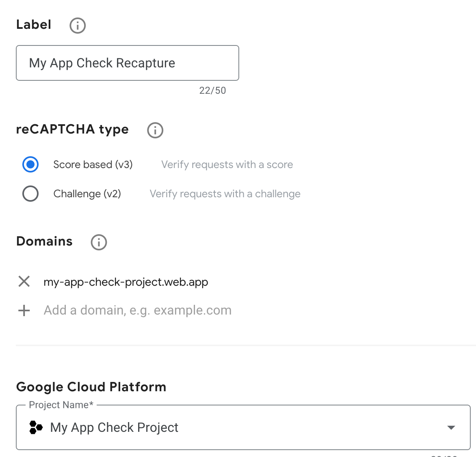Click the Domains info icon
Image resolution: width=476 pixels, height=457 pixels.
(x=98, y=242)
